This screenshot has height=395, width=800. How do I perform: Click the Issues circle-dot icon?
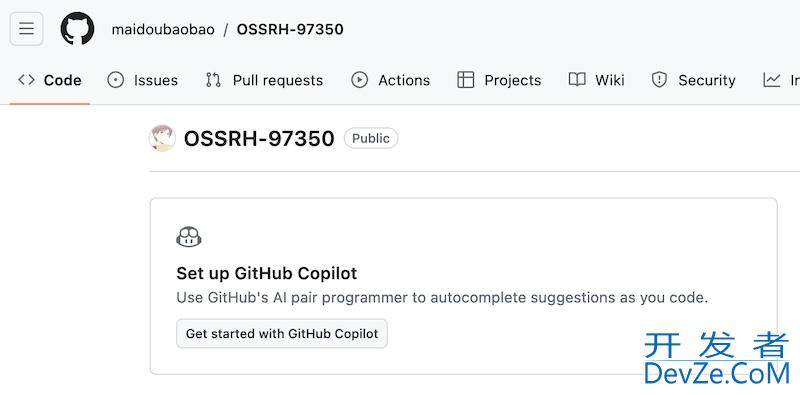(x=116, y=80)
